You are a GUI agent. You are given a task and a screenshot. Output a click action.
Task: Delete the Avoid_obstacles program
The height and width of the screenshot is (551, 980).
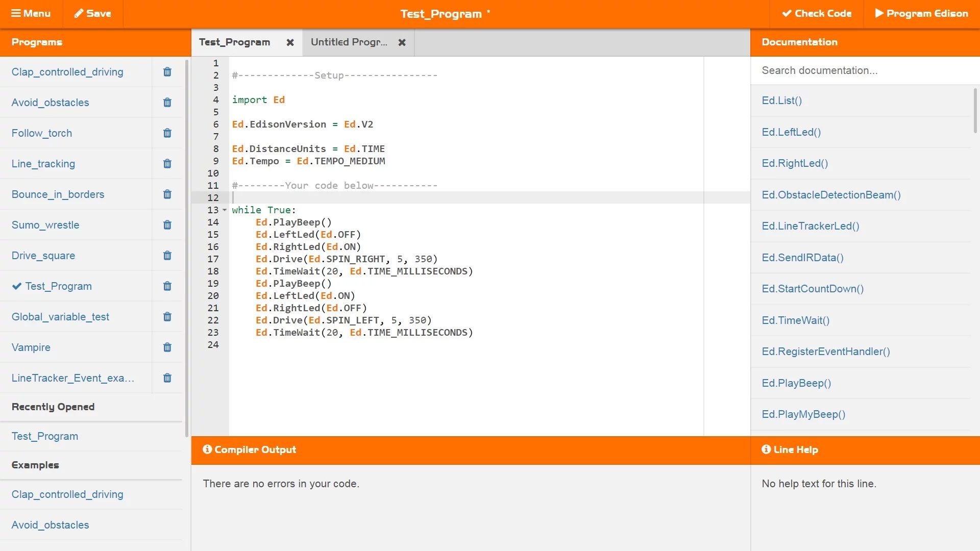pos(167,102)
